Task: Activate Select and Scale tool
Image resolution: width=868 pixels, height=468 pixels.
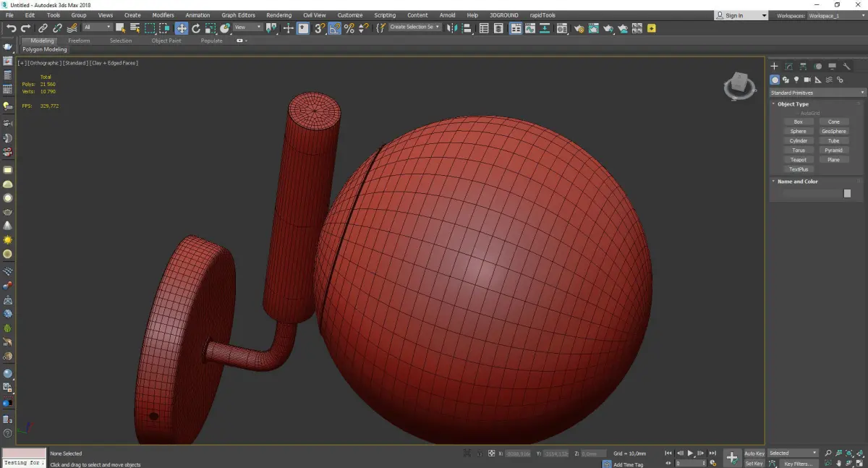Action: (x=210, y=28)
